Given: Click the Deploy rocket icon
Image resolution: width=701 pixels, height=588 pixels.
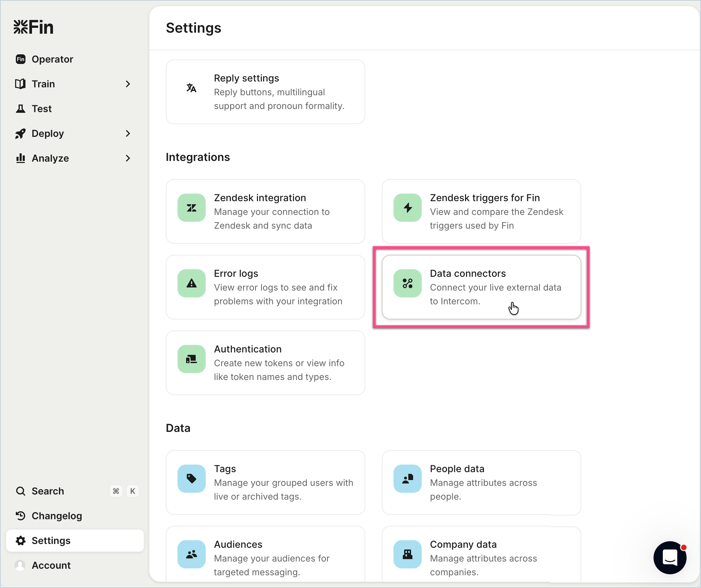Looking at the screenshot, I should pyautogui.click(x=21, y=133).
